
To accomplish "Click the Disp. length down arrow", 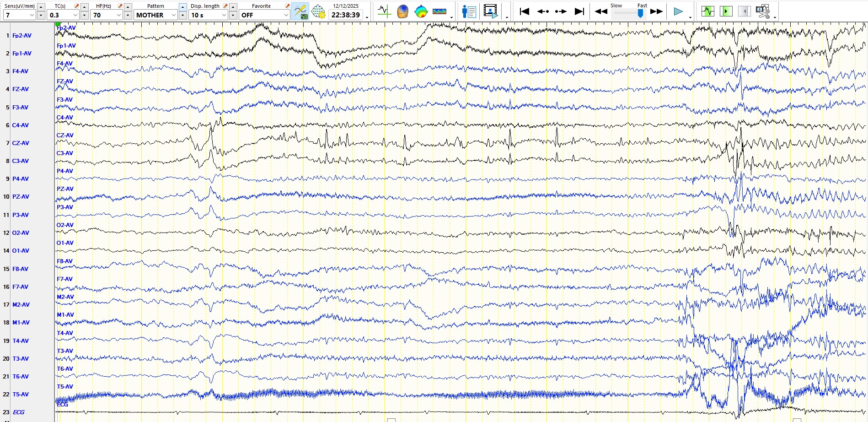I will 233,16.
